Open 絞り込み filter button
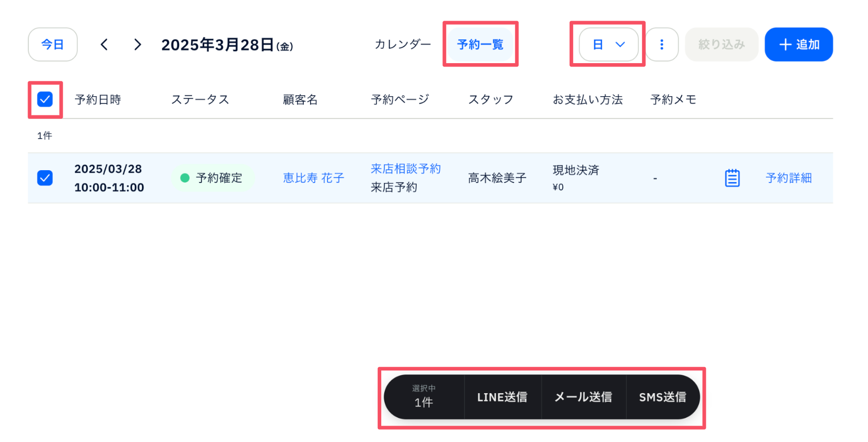Screen dimensions: 868x442 [x=721, y=45]
